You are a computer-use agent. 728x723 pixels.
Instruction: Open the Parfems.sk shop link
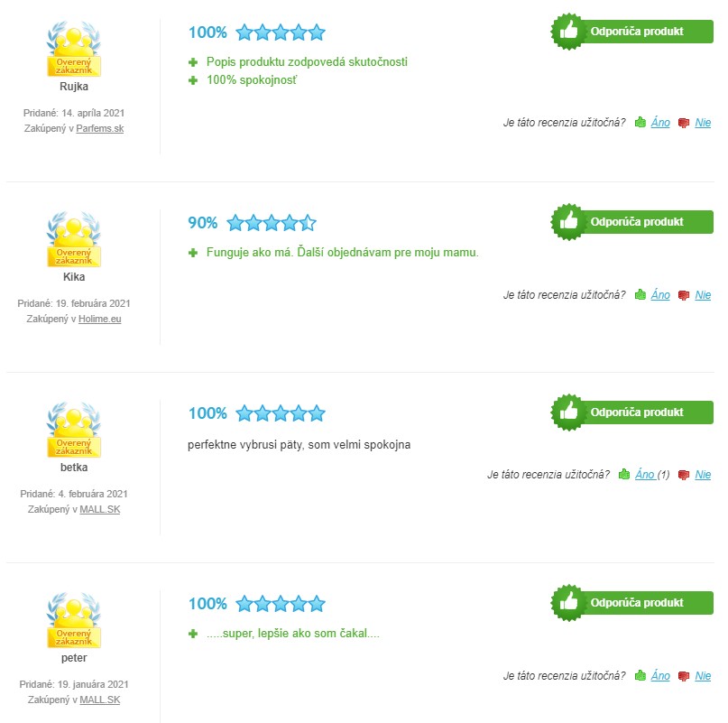point(100,128)
